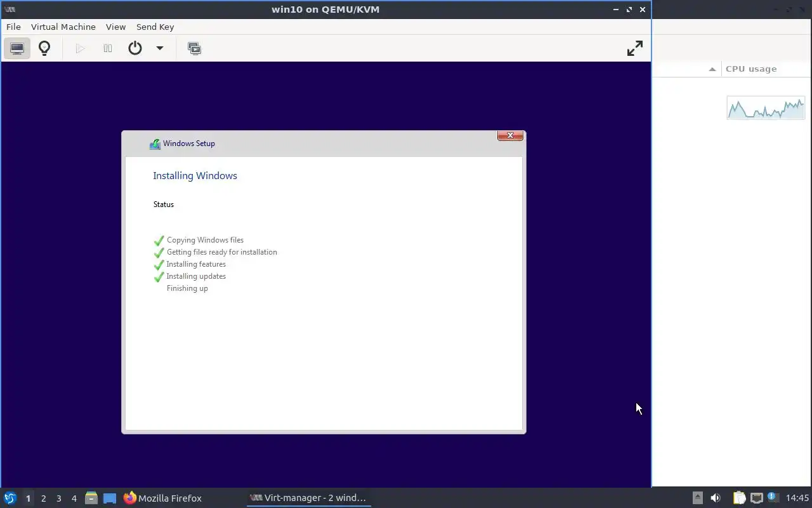Image resolution: width=812 pixels, height=508 pixels.
Task: Switch viewer to fullscreen mode
Action: click(x=634, y=48)
